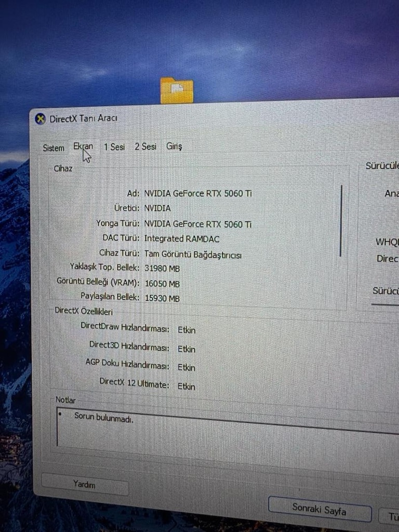
Task: Click the Direct3D Hızlandırması label
Action: pyautogui.click(x=129, y=347)
